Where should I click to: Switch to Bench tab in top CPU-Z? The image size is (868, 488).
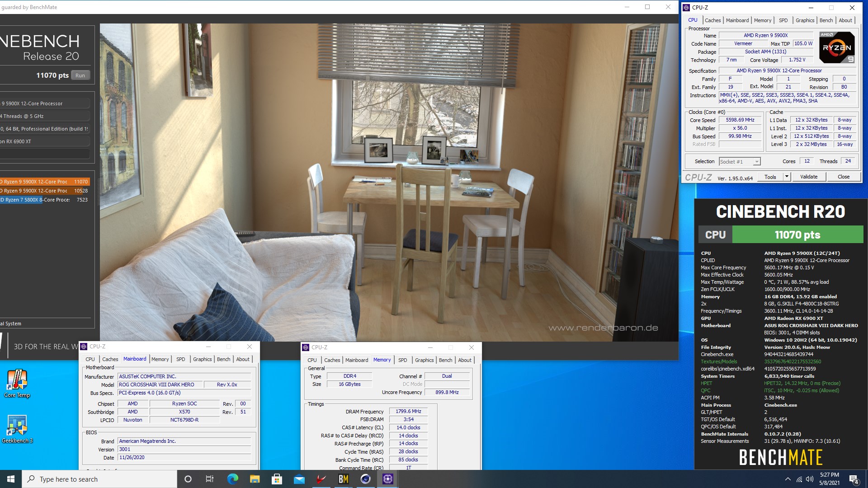826,20
